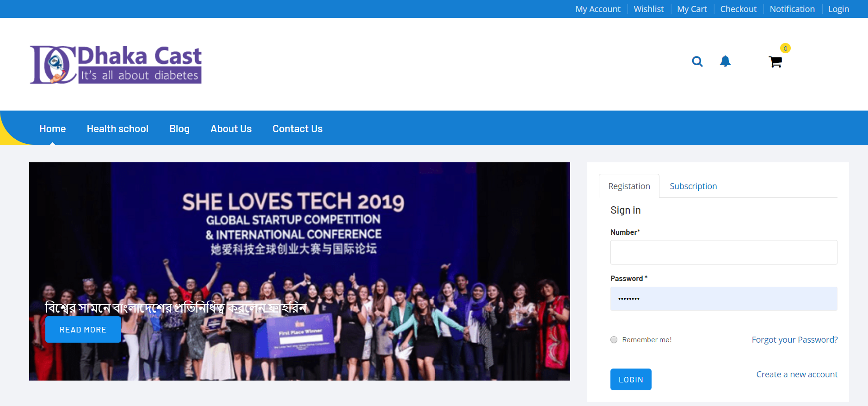Open My Cart in the top bar
This screenshot has height=406, width=868.
click(692, 9)
